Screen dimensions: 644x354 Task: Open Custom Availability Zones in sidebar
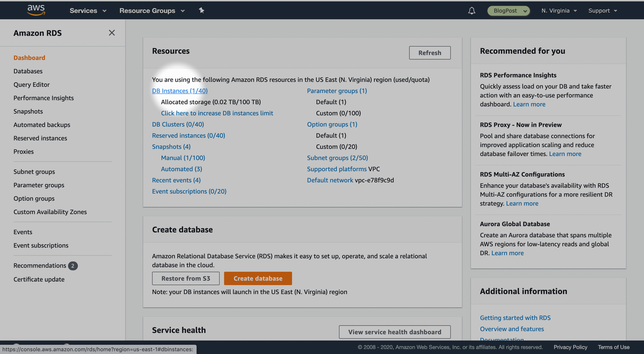pos(50,212)
